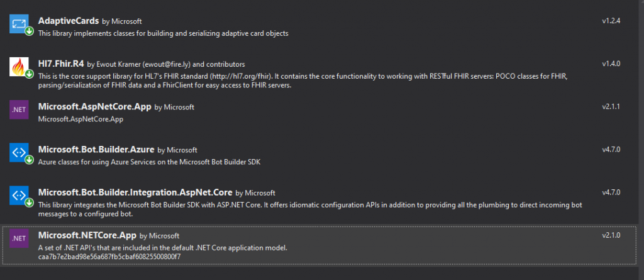Click version v1.2.4 of AdaptiveCards
644x280 pixels.
click(x=611, y=21)
